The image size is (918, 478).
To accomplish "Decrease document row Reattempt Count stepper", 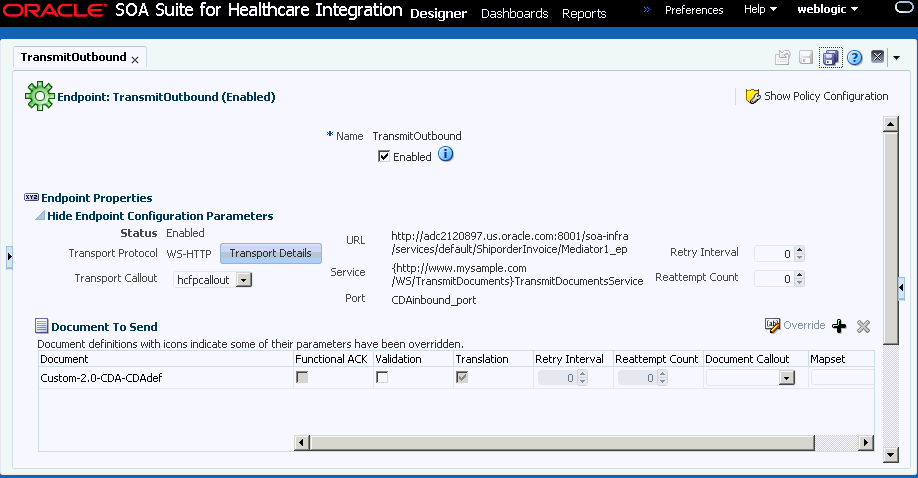I will tap(662, 381).
